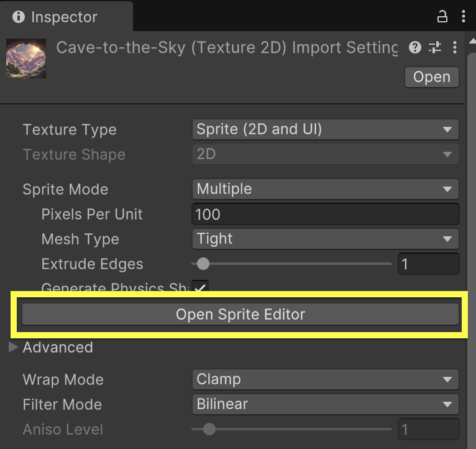Open the Mesh Type dropdown
476x449 pixels.
click(x=325, y=239)
